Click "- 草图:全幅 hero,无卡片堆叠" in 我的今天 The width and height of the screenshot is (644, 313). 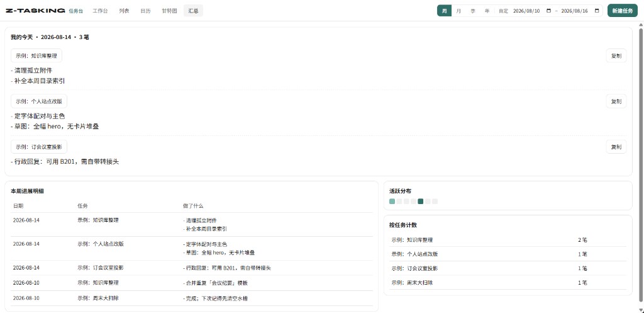click(55, 127)
